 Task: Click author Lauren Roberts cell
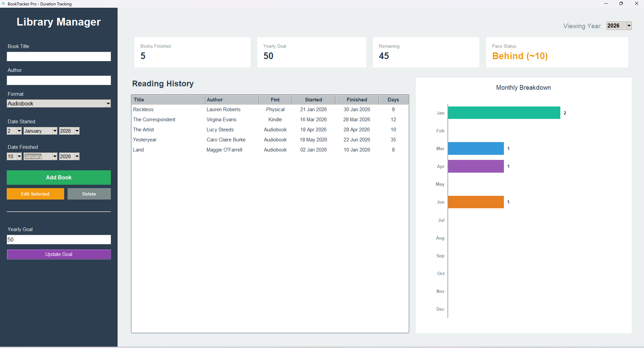click(223, 110)
